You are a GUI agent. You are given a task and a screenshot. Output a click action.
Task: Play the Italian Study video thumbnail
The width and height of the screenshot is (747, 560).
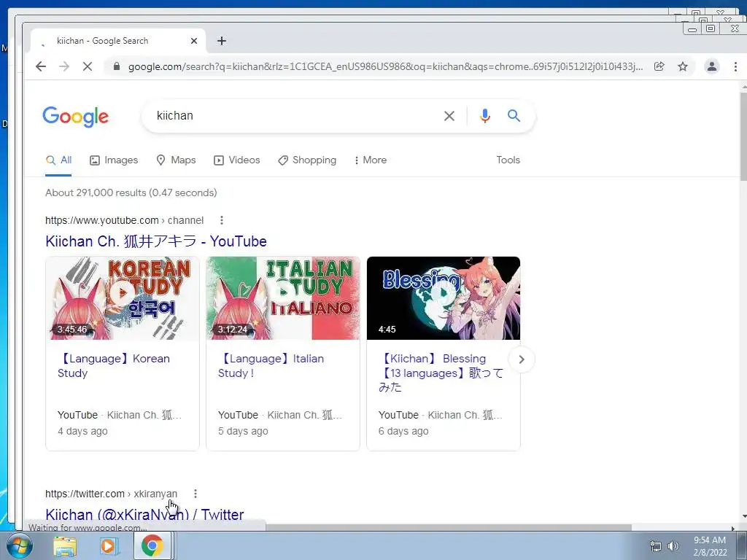(x=283, y=298)
